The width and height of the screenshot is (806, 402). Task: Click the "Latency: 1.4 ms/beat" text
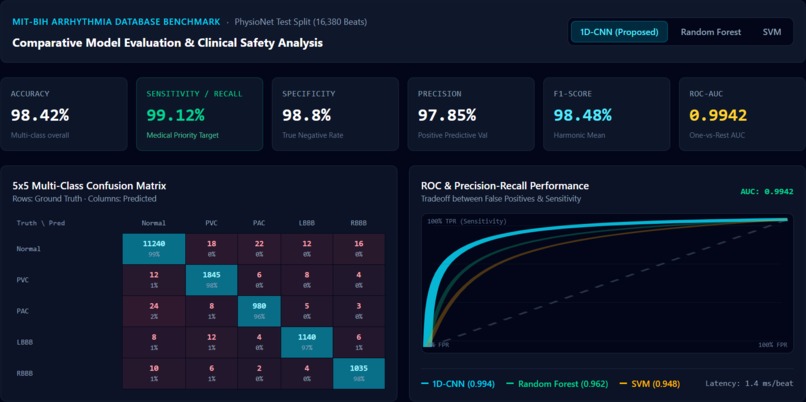coord(749,383)
